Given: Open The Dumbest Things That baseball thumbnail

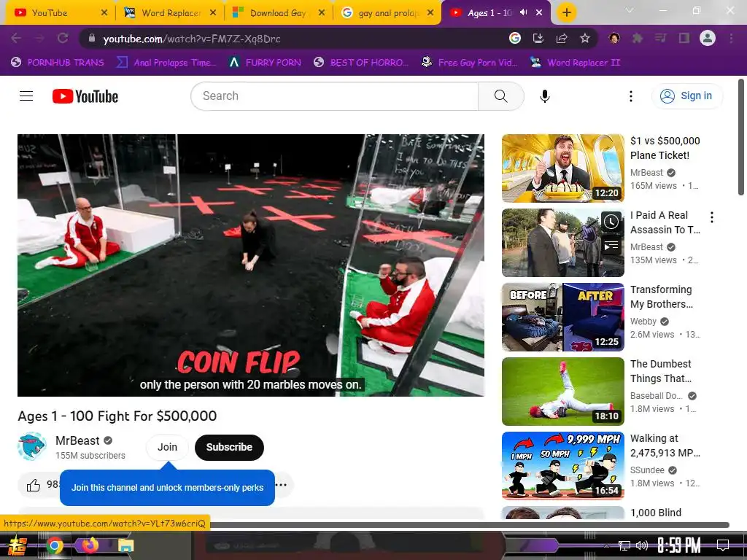Looking at the screenshot, I should pyautogui.click(x=562, y=392).
